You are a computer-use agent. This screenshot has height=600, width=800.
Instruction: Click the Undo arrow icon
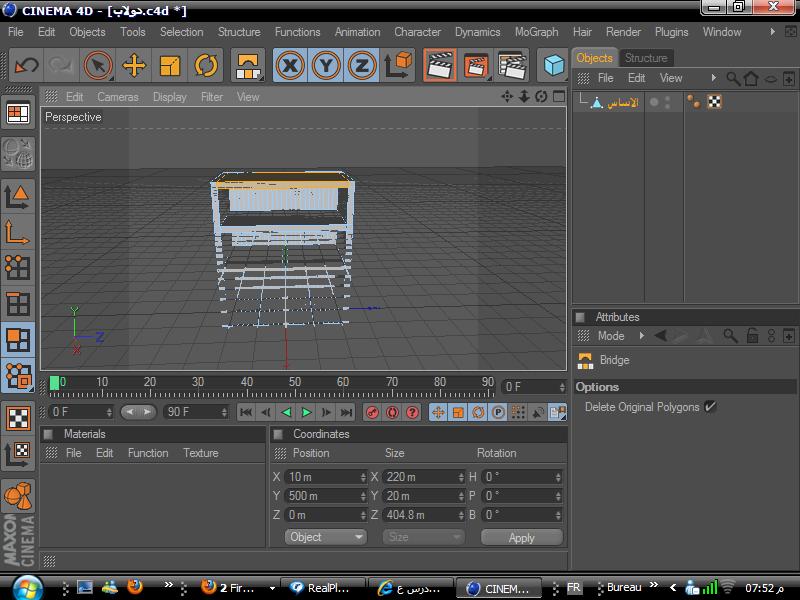point(27,66)
